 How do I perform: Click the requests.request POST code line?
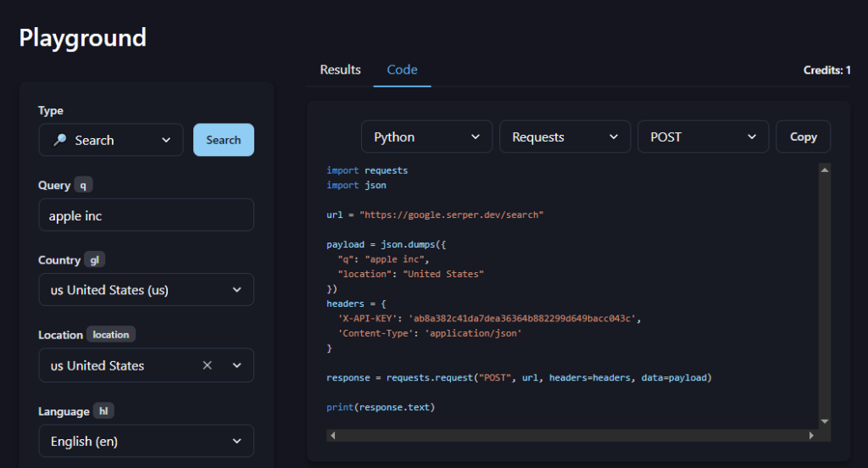519,378
